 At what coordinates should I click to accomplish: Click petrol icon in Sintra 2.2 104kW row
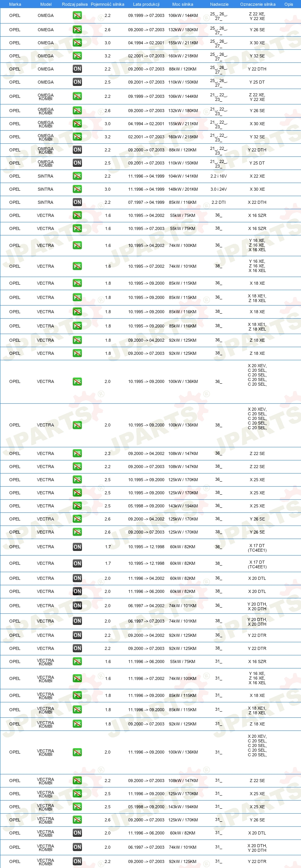tap(77, 176)
